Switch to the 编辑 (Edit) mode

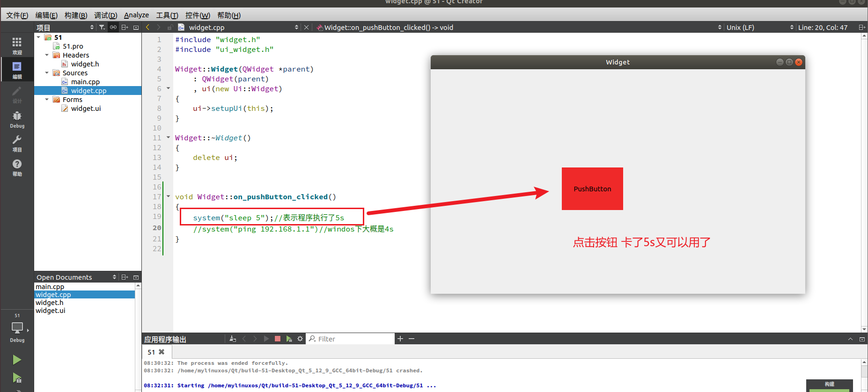click(17, 70)
